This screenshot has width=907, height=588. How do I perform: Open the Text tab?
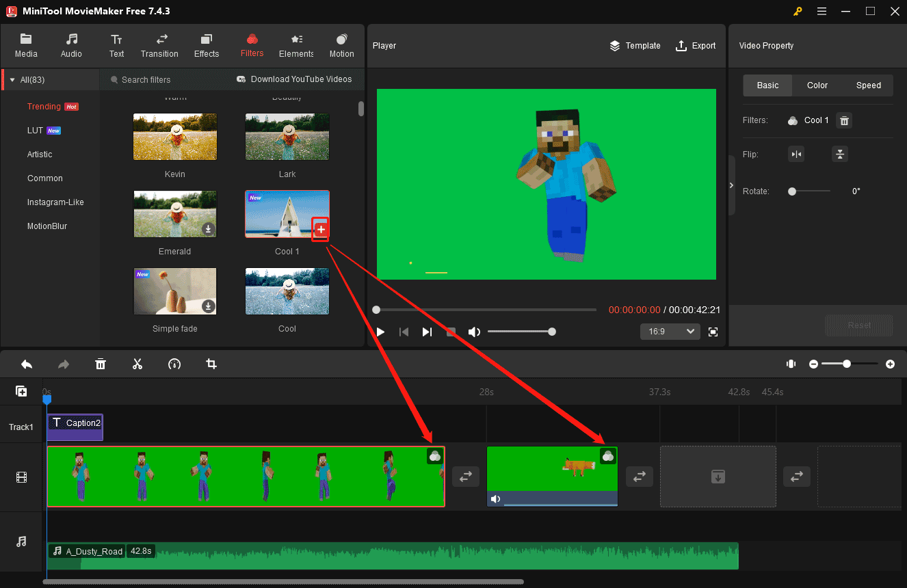tap(116, 46)
